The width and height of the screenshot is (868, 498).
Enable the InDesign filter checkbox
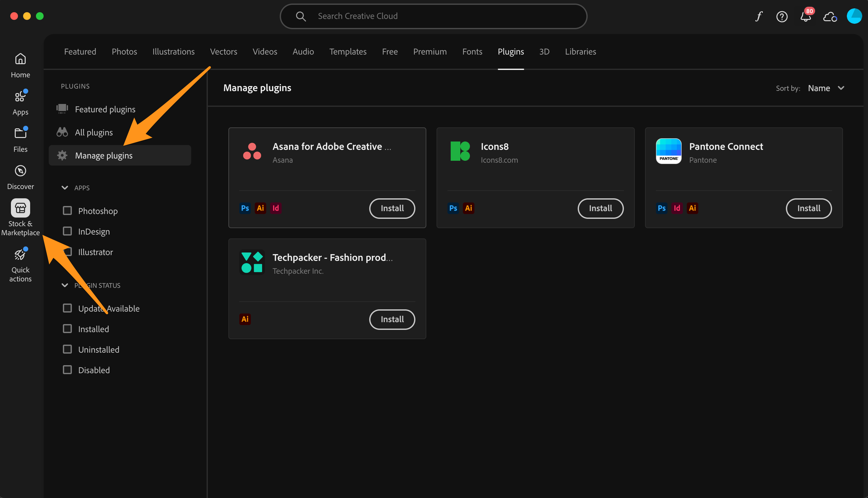[x=67, y=231]
